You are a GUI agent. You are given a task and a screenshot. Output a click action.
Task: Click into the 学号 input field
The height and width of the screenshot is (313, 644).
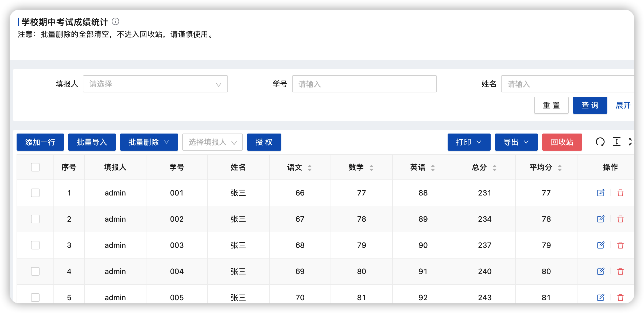364,84
